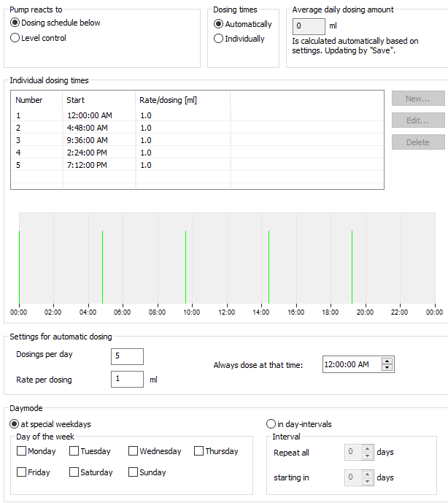Check the Sunday checkbox

pyautogui.click(x=133, y=472)
